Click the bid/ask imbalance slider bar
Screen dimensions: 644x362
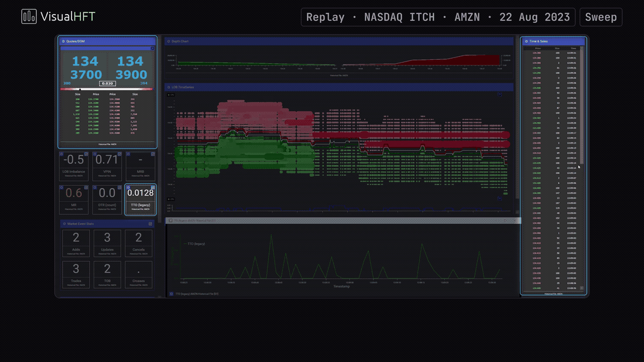pyautogui.click(x=107, y=89)
